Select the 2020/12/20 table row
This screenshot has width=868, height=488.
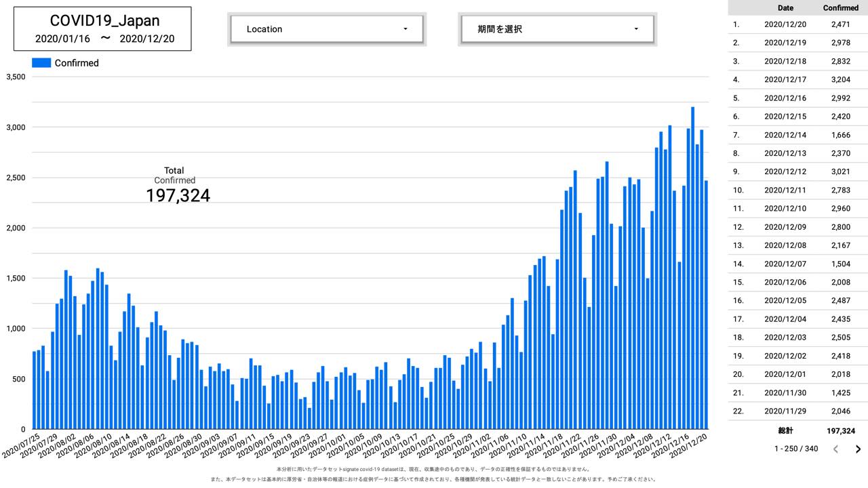[797, 24]
